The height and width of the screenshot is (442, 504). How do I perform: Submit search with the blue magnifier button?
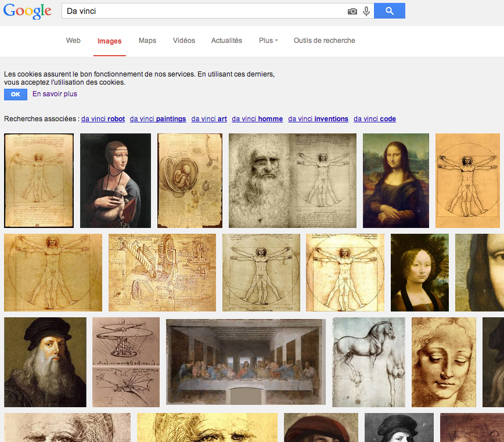pos(390,11)
